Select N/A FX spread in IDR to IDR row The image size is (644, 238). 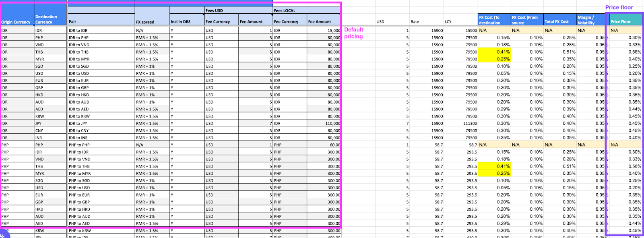(152, 30)
